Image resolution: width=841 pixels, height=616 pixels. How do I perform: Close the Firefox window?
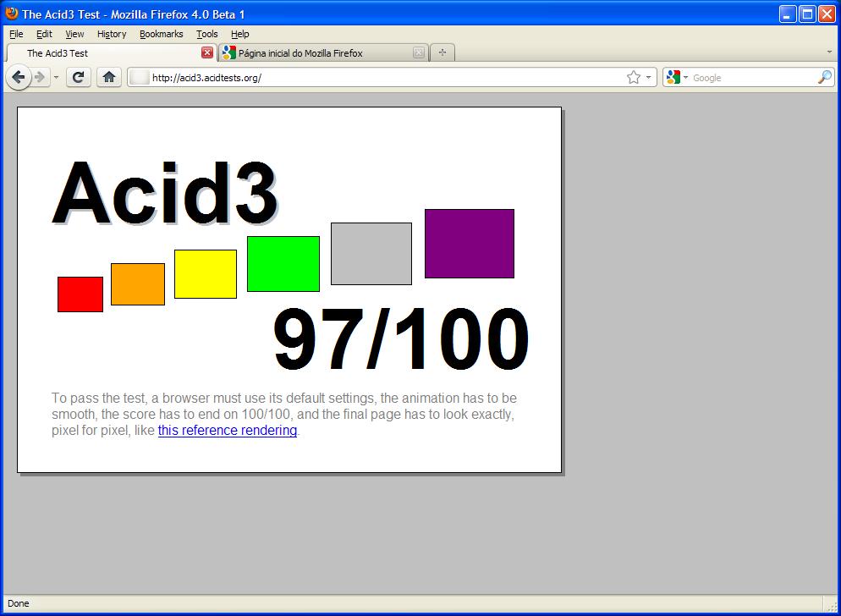827,14
